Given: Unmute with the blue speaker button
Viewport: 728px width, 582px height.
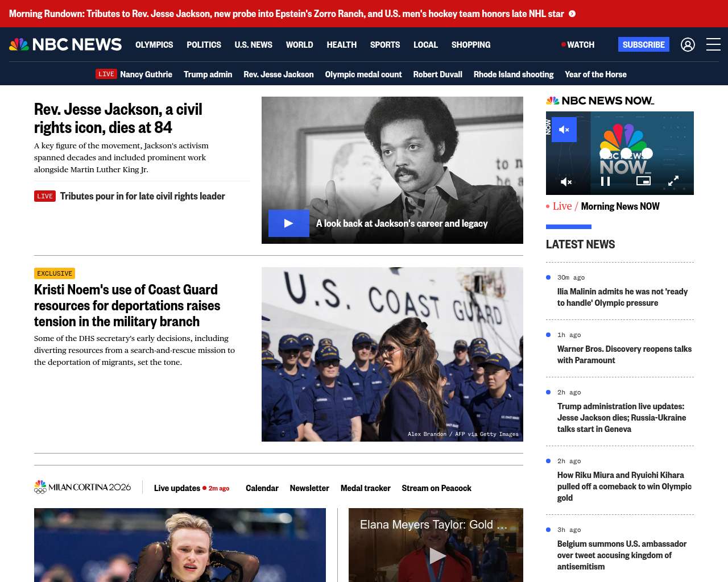Looking at the screenshot, I should (564, 130).
